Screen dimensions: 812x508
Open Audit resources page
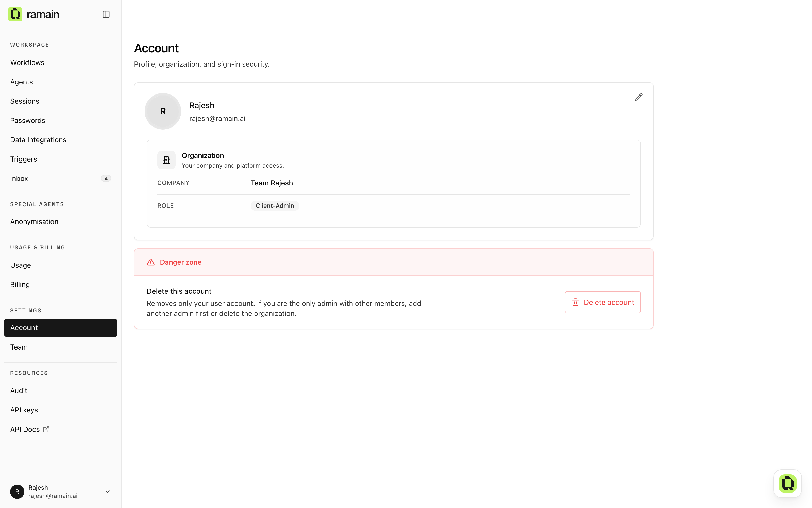(x=60, y=391)
